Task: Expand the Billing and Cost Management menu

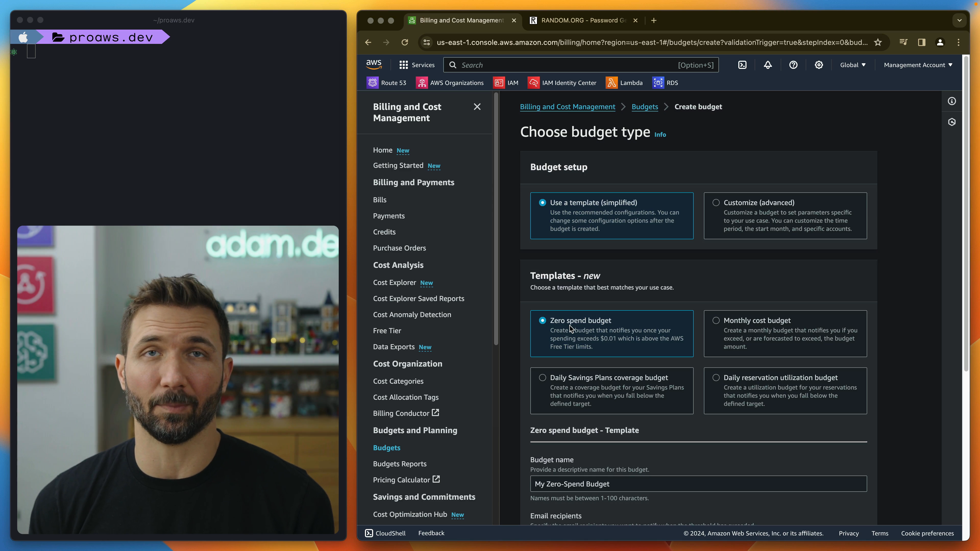Action: pos(477,106)
